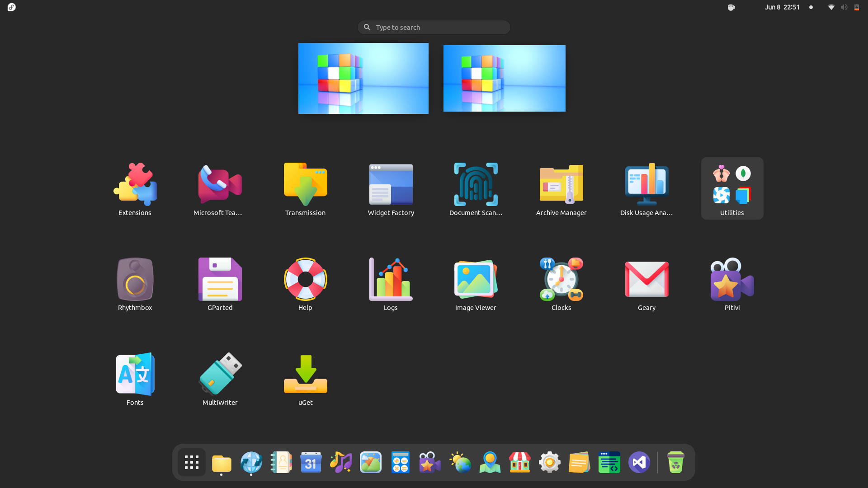
Task: Open Files from the dock
Action: (222, 462)
